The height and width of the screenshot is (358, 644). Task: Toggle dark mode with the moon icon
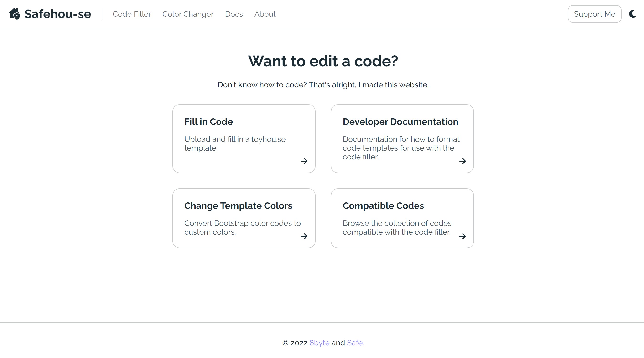click(x=633, y=14)
